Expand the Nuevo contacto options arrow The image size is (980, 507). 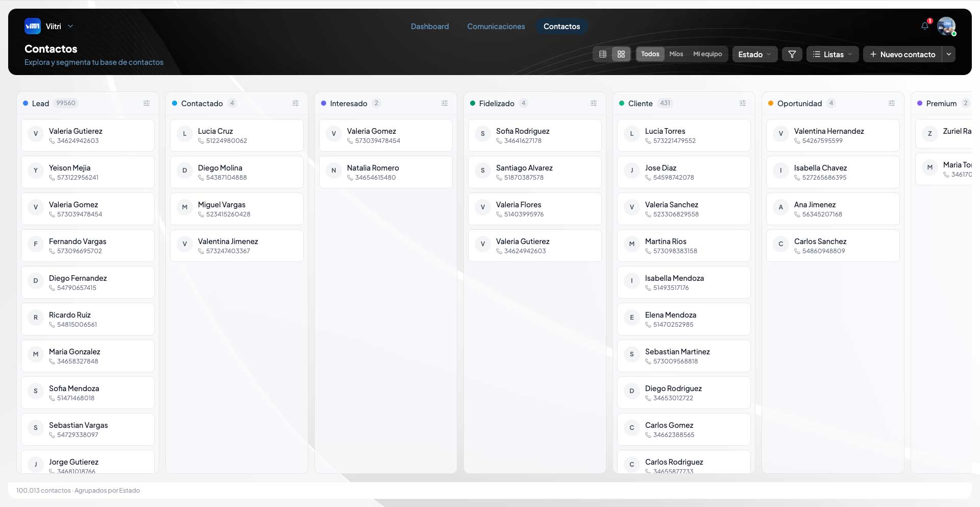[949, 54]
